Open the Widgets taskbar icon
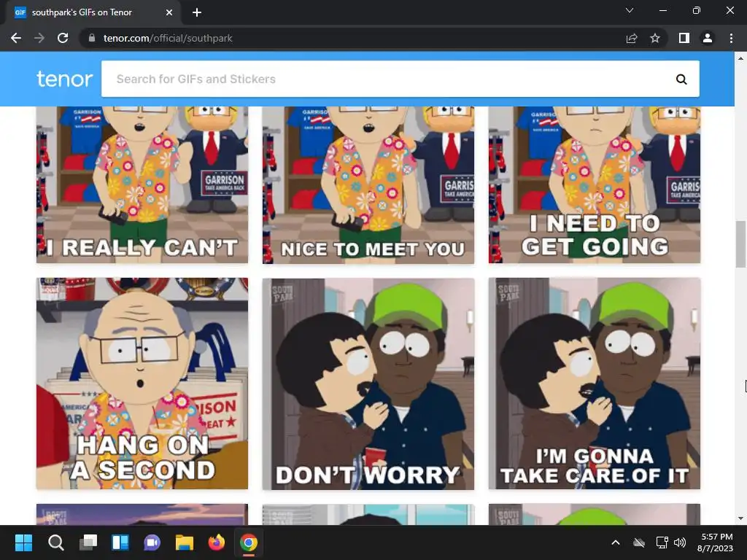This screenshot has width=747, height=560. [x=120, y=542]
